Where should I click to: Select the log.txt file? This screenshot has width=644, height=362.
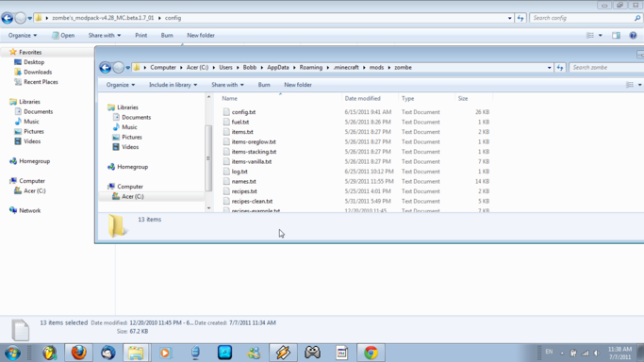pos(239,172)
